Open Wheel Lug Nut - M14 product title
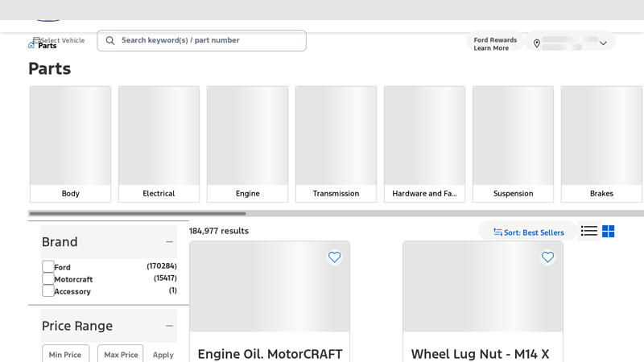This screenshot has width=644, height=362. click(x=480, y=354)
